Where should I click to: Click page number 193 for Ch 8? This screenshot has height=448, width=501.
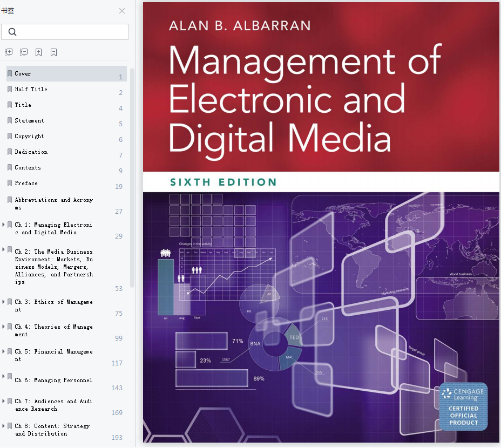coord(117,437)
